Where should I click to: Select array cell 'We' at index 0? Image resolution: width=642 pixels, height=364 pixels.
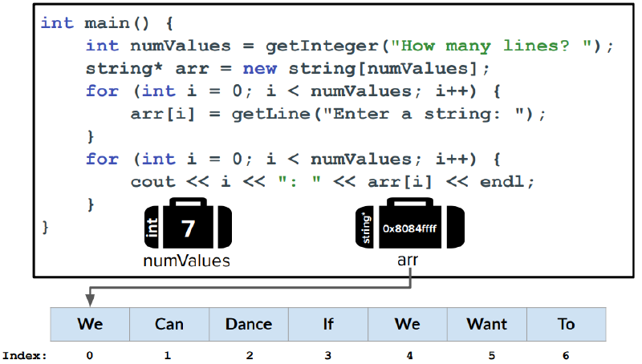point(90,325)
